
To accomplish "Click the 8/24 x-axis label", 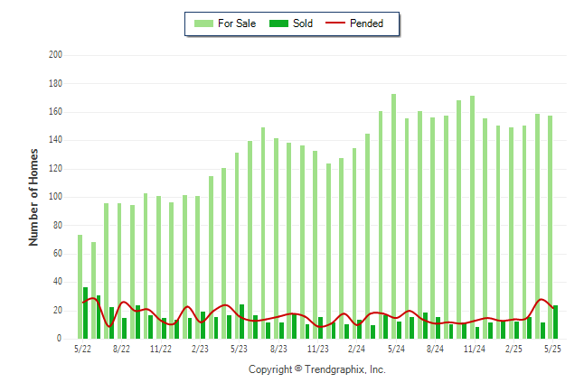I will click(x=436, y=349).
